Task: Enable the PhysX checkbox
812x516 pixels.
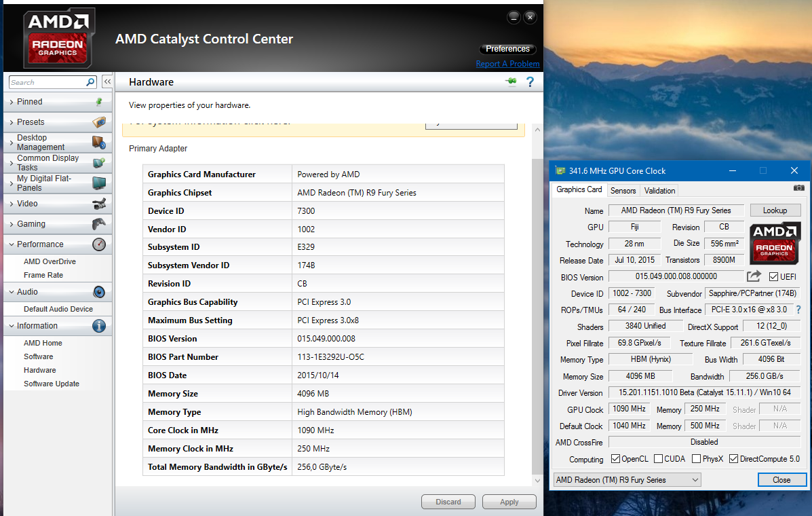Action: (696, 459)
